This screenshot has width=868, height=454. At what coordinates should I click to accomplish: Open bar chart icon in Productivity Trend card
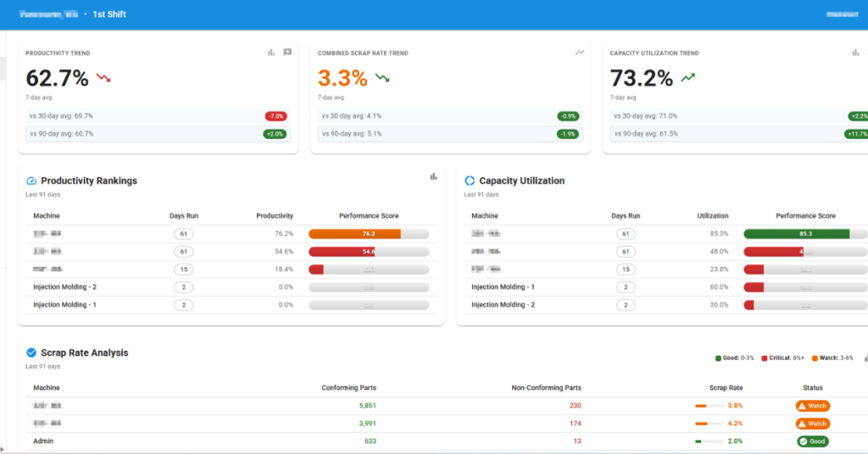[x=271, y=53]
